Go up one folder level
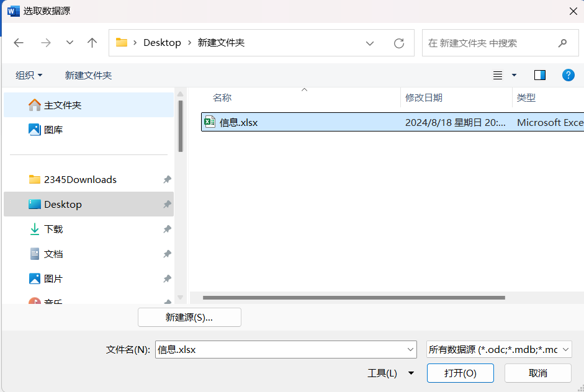Image resolution: width=584 pixels, height=392 pixels. tap(92, 43)
